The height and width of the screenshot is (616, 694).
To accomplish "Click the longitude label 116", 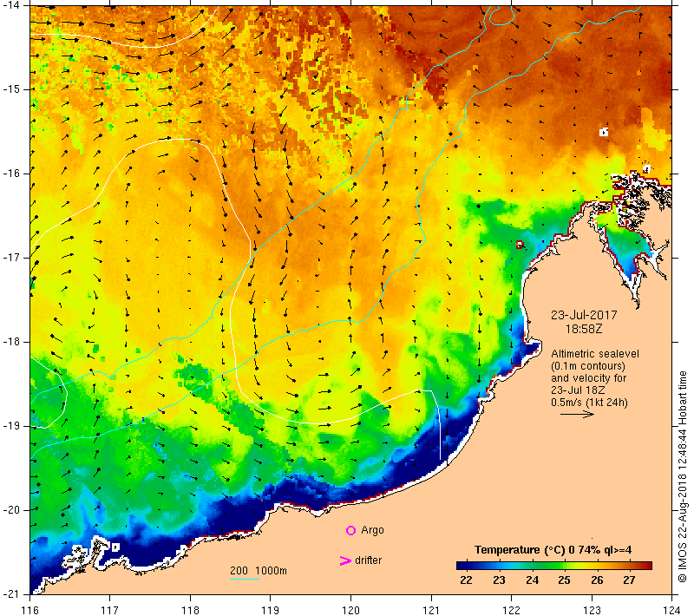I will click(x=29, y=610).
